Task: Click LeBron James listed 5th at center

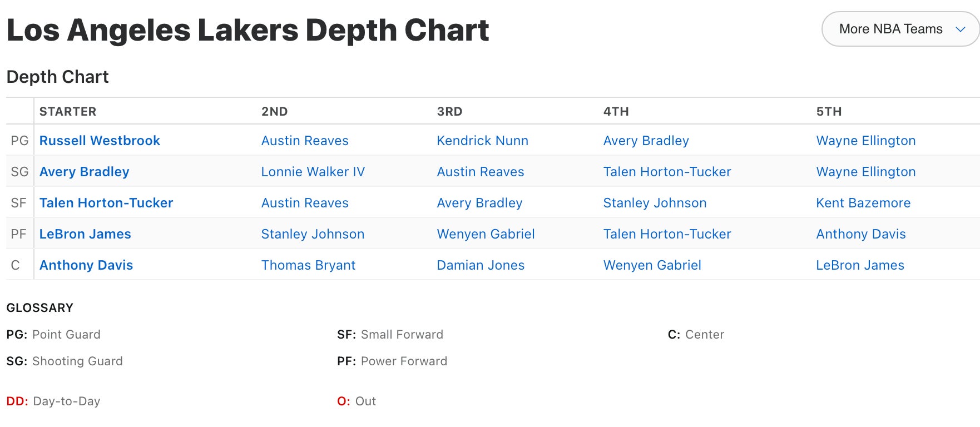Action: (860, 265)
